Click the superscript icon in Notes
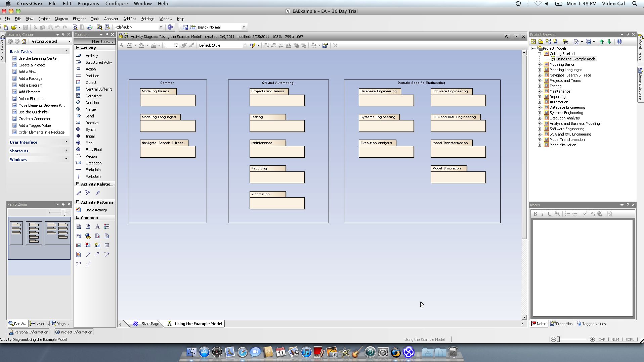Image resolution: width=644 pixels, height=362 pixels. (585, 214)
